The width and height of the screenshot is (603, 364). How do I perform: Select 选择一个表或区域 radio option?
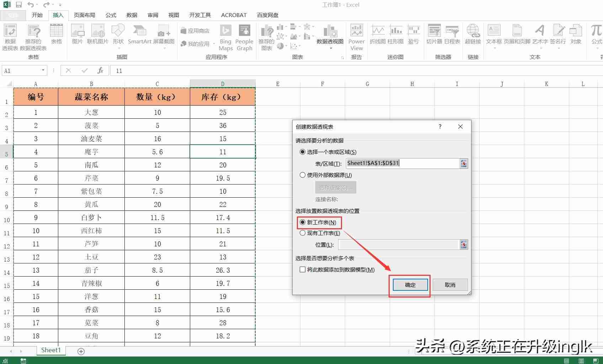pyautogui.click(x=303, y=152)
